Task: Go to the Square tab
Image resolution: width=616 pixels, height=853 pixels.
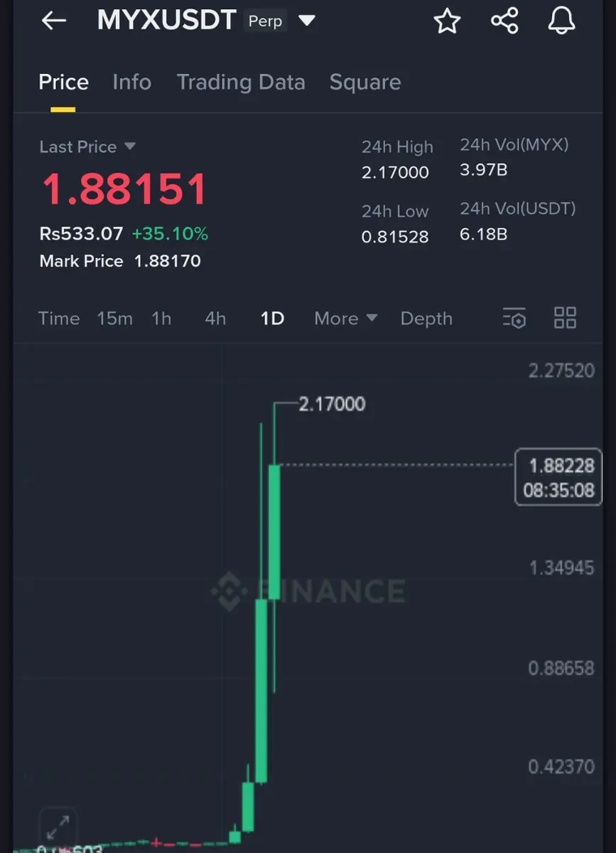Action: pyautogui.click(x=365, y=82)
